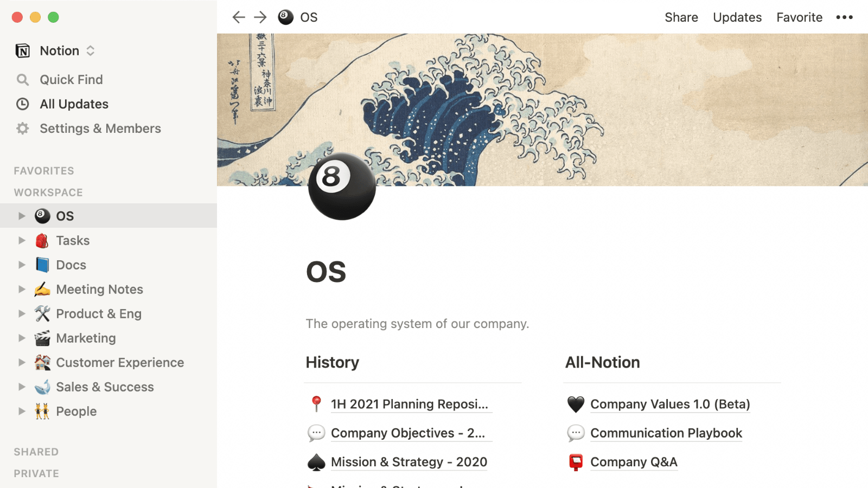
Task: Click the OS 8-ball icon in sidebar
Action: [x=42, y=216]
